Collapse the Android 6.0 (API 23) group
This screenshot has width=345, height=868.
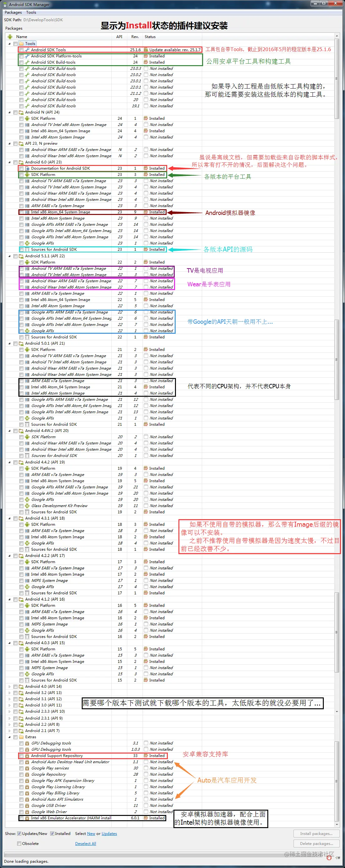pos(9,162)
